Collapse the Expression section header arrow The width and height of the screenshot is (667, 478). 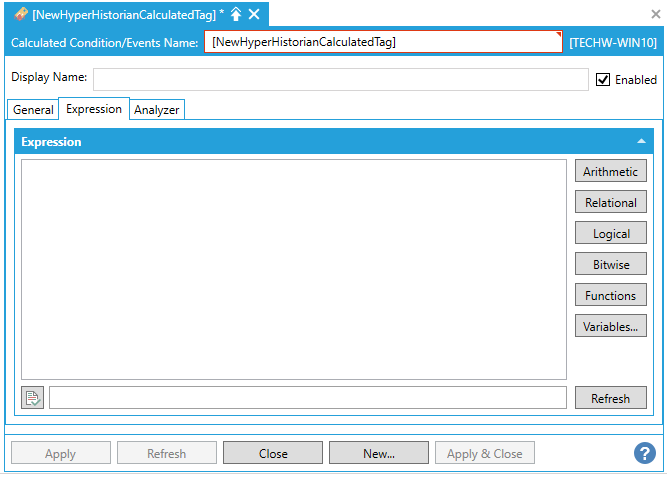coord(641,142)
